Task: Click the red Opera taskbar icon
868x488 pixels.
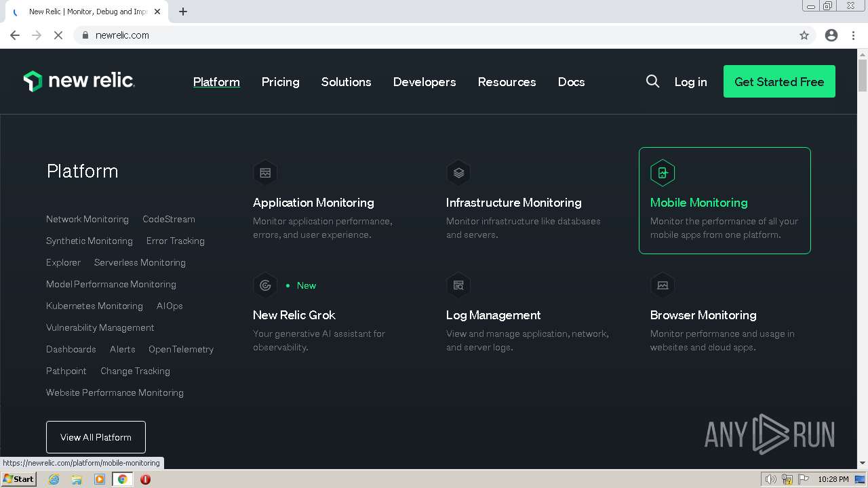Action: click(x=145, y=479)
